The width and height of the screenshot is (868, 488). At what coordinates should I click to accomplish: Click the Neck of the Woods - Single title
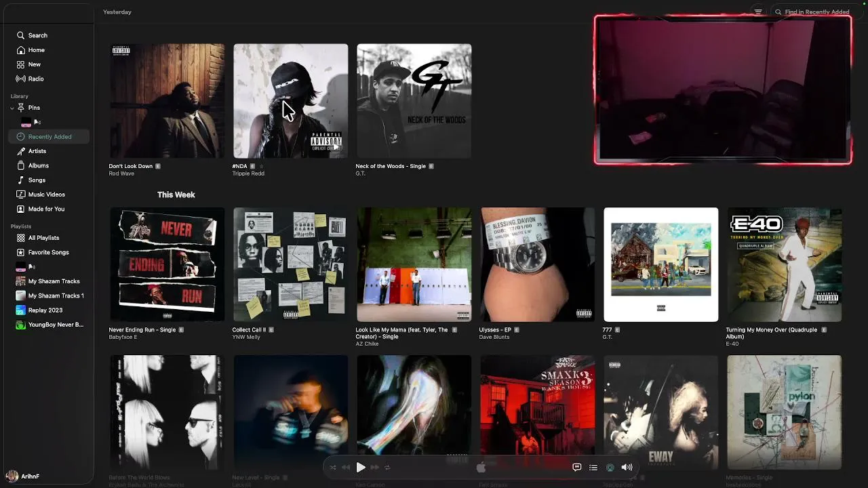point(391,166)
